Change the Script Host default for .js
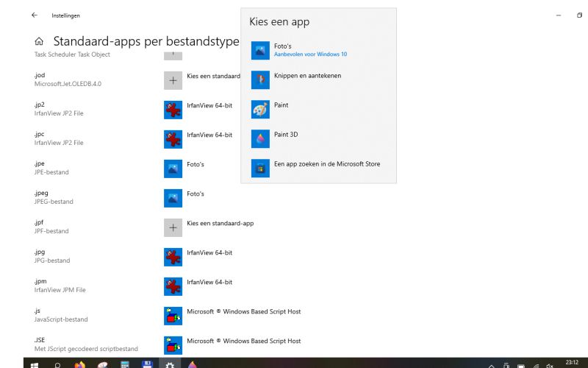 (x=232, y=316)
